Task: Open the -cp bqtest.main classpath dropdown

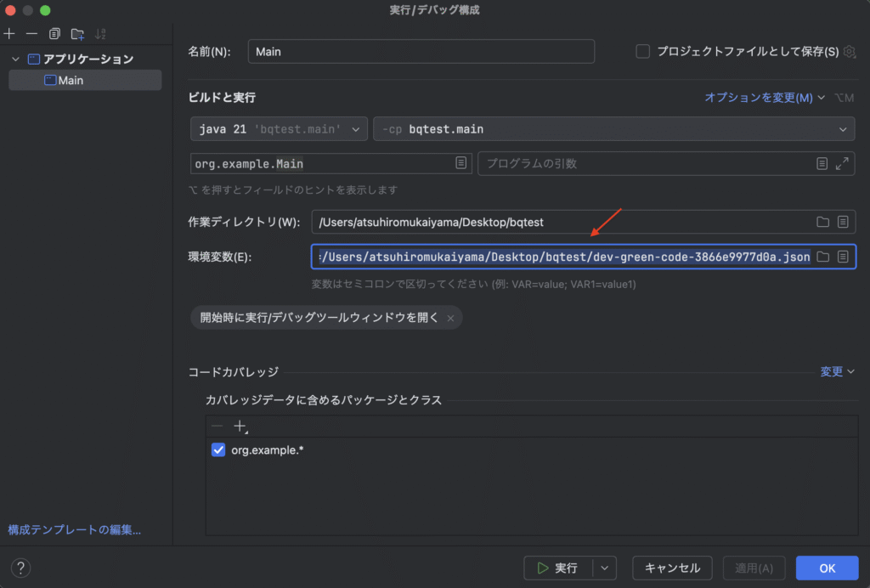Action: (613, 129)
